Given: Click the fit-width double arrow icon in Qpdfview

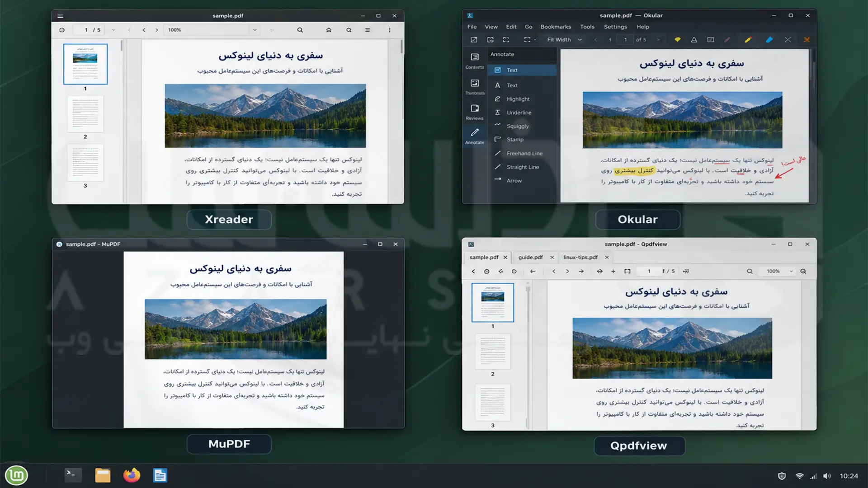Looking at the screenshot, I should 599,272.
